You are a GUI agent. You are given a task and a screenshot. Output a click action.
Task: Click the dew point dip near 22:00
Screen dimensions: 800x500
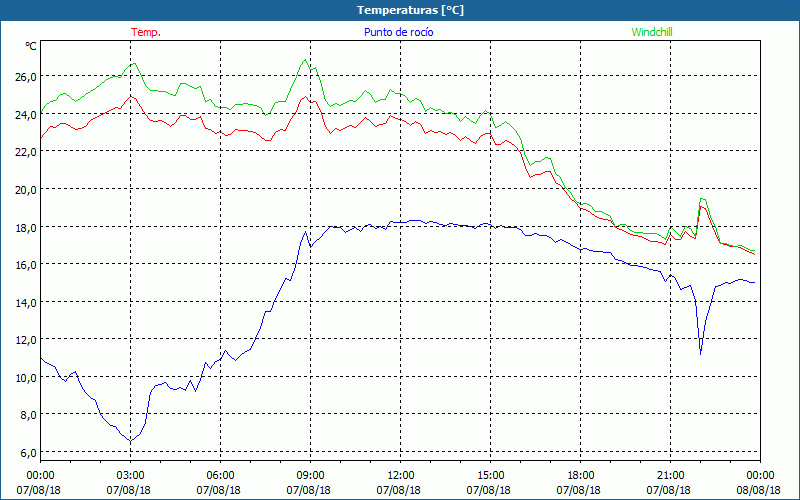pyautogui.click(x=701, y=354)
